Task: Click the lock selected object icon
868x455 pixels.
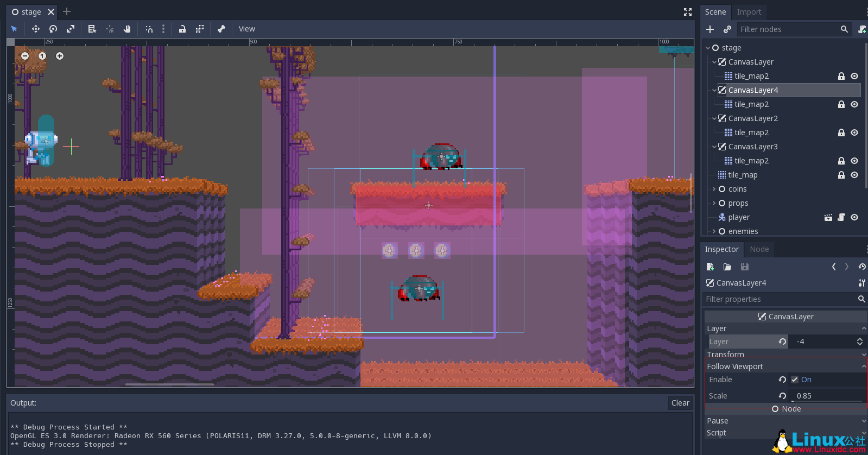Action: pyautogui.click(x=182, y=29)
